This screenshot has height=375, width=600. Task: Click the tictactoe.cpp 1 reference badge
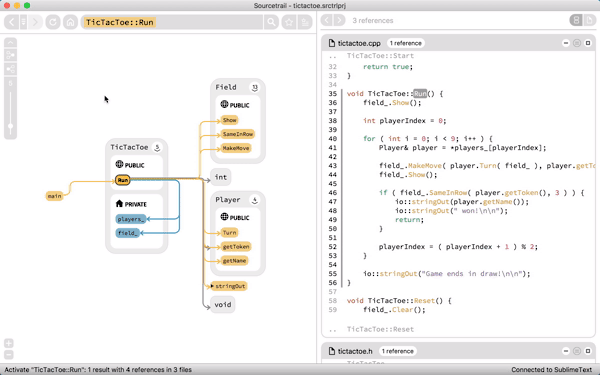point(406,43)
